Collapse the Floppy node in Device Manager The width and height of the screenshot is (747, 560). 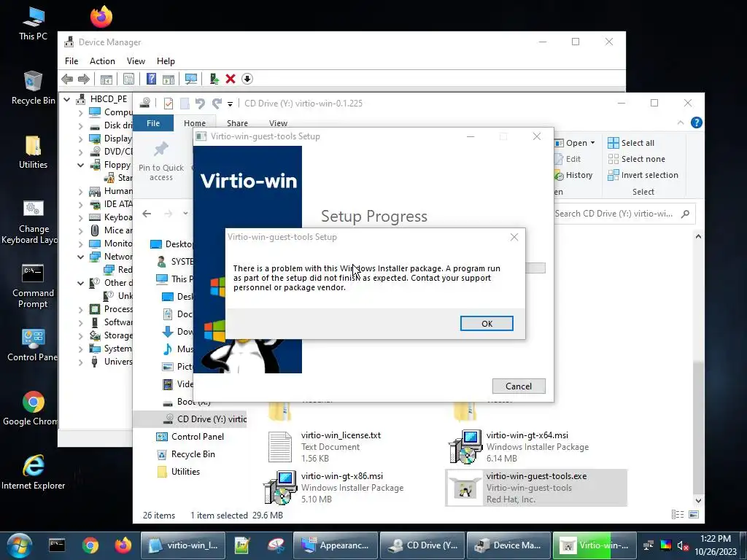click(80, 166)
